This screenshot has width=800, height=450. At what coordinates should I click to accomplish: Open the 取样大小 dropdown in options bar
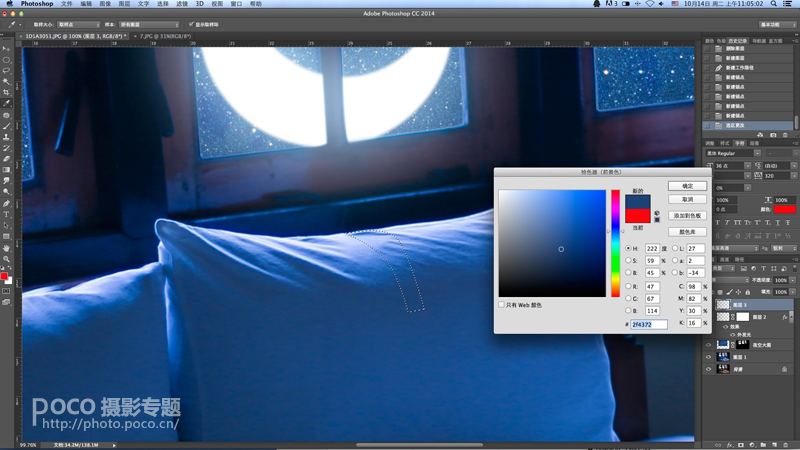79,24
